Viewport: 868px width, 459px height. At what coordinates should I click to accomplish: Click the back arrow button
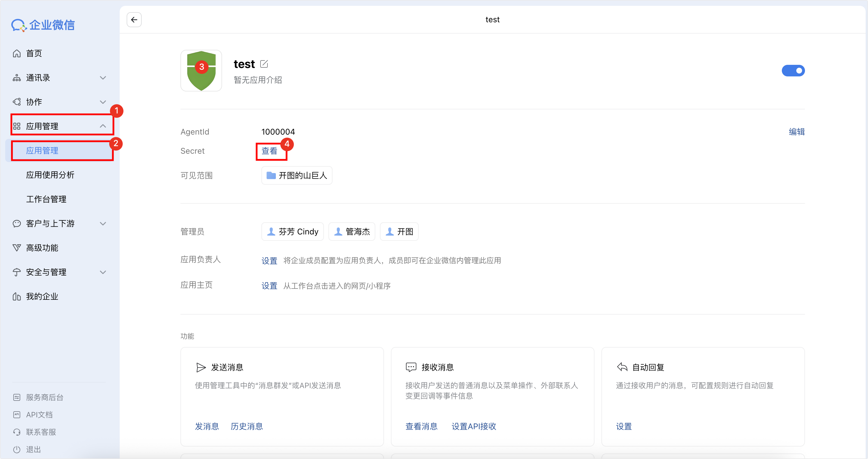[x=134, y=20]
